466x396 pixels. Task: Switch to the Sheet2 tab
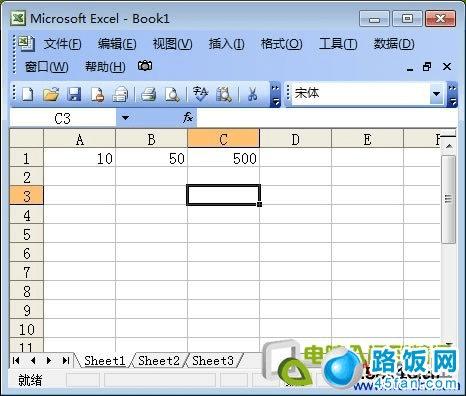(159, 360)
